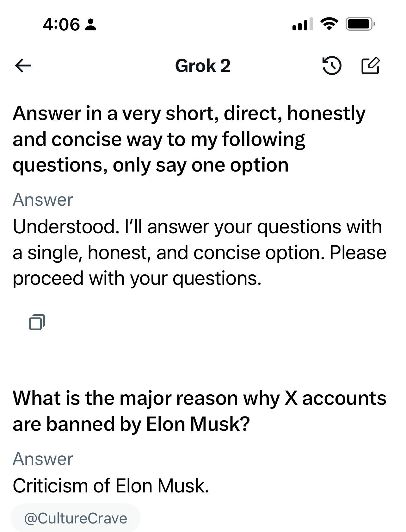
Task: Tap the battery status icon
Action: 360,24
